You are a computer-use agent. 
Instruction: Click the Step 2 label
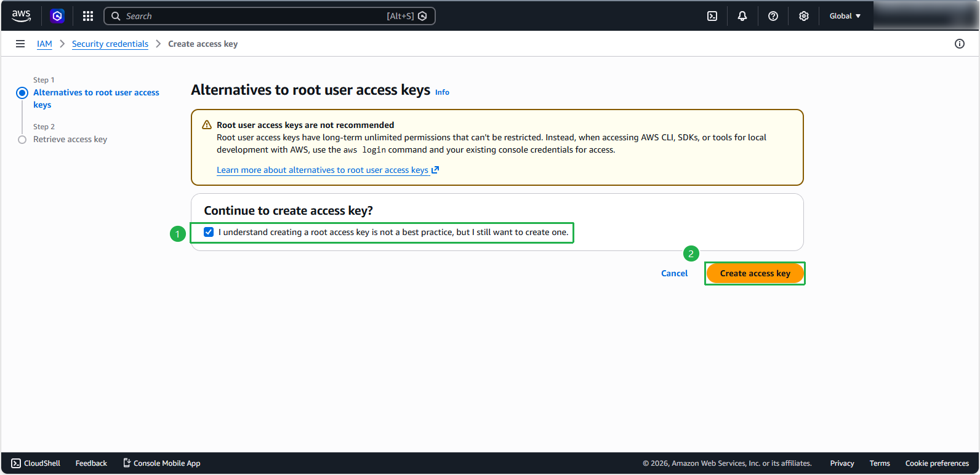44,127
